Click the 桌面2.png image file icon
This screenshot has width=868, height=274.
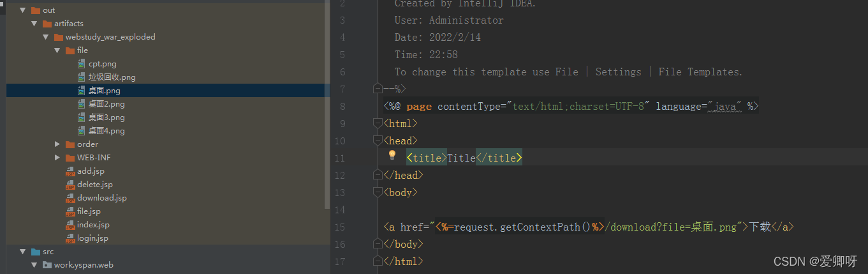click(x=81, y=104)
